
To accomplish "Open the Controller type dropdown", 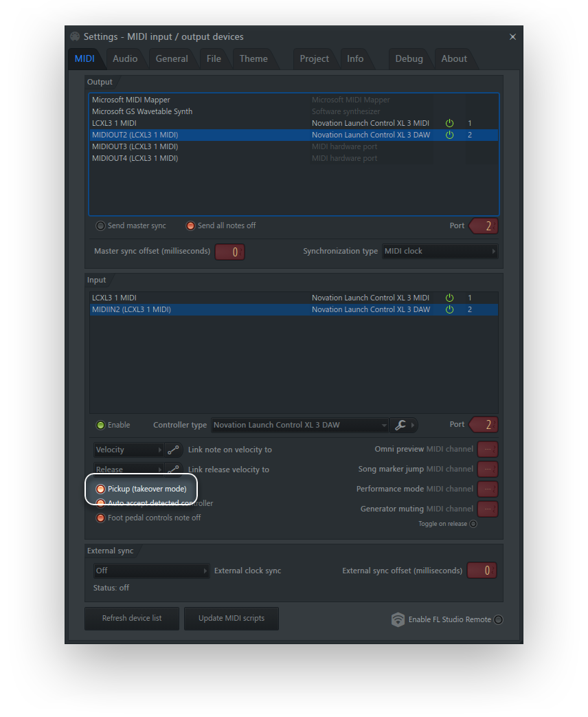I will click(299, 426).
